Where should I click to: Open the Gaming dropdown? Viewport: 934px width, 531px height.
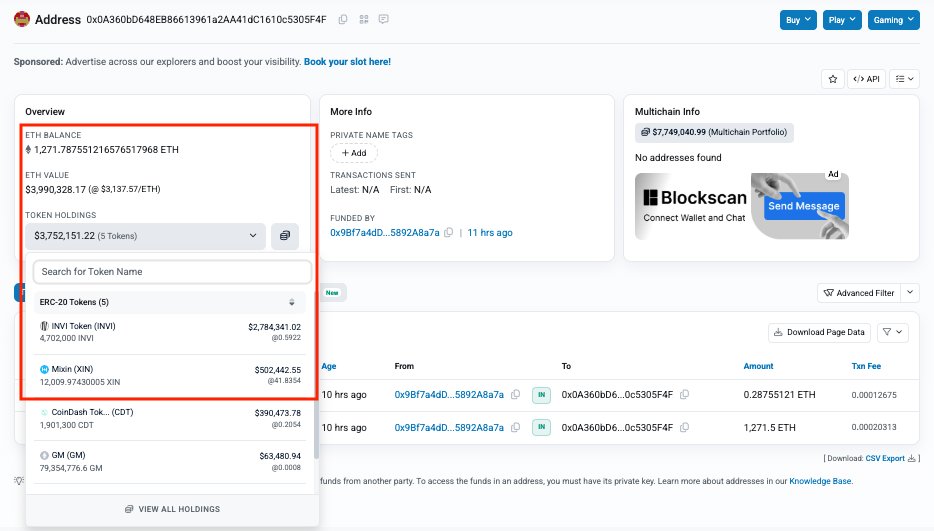pyautogui.click(x=893, y=20)
